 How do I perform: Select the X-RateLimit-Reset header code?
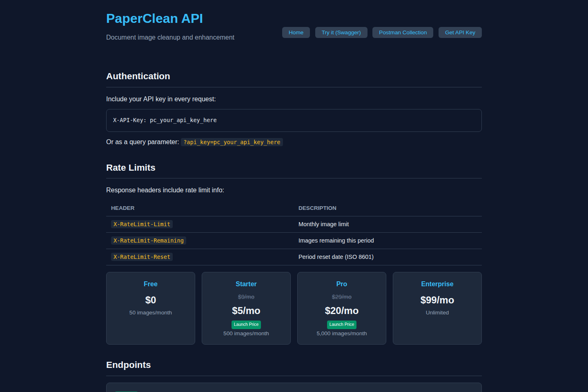[x=142, y=257]
